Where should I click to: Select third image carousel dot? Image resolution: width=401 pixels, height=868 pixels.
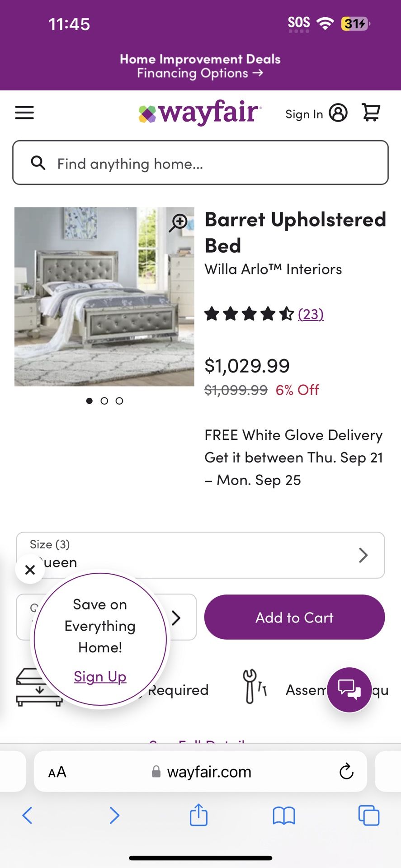point(119,401)
